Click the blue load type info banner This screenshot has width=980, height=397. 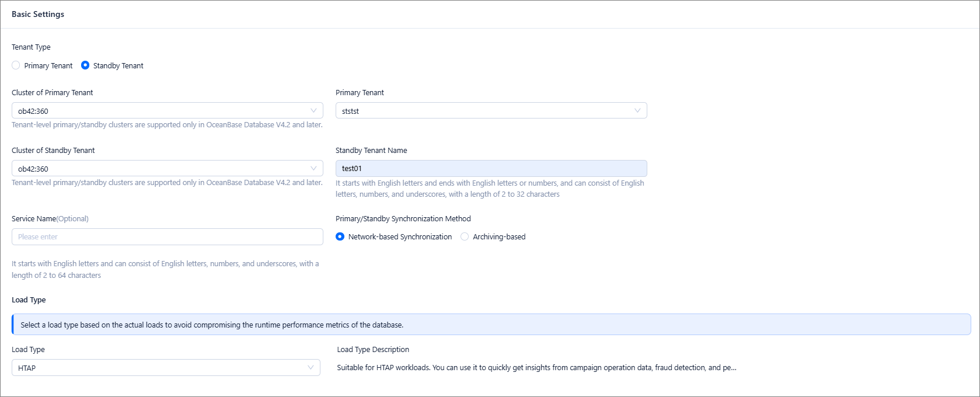click(x=490, y=325)
